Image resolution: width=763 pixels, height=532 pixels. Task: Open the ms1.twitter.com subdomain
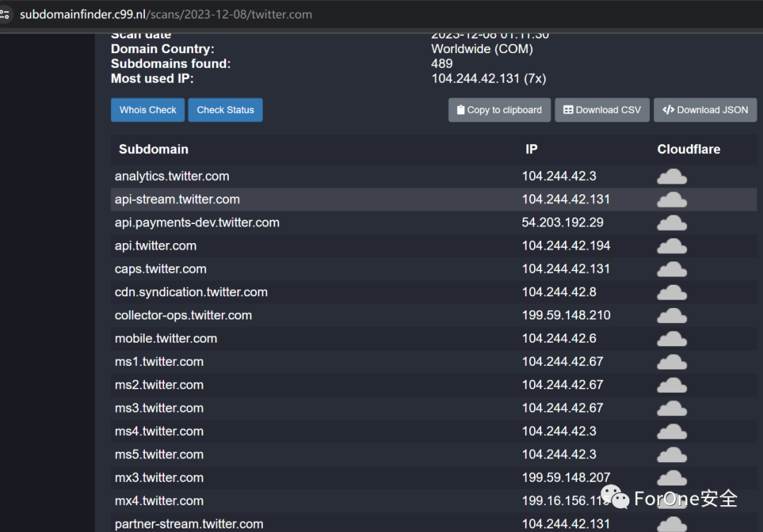pyautogui.click(x=159, y=362)
